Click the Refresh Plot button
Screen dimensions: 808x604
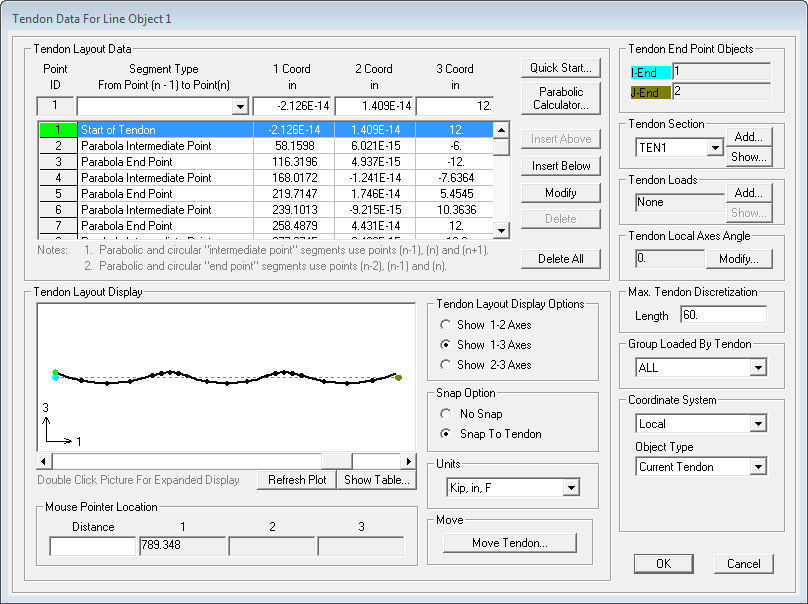click(297, 480)
